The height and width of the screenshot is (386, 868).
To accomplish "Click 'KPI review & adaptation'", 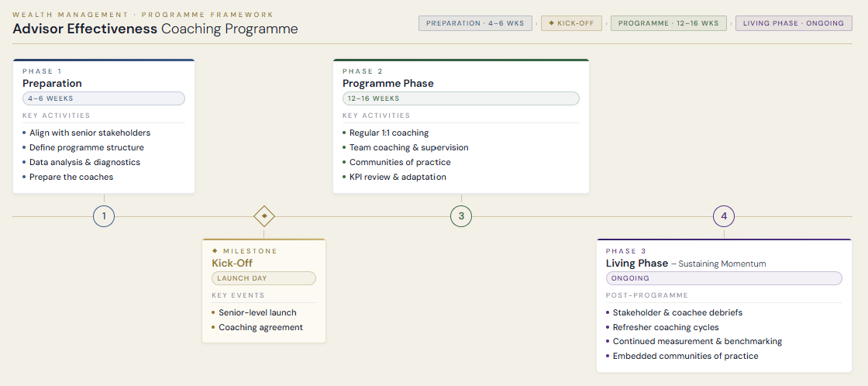I will tap(398, 177).
